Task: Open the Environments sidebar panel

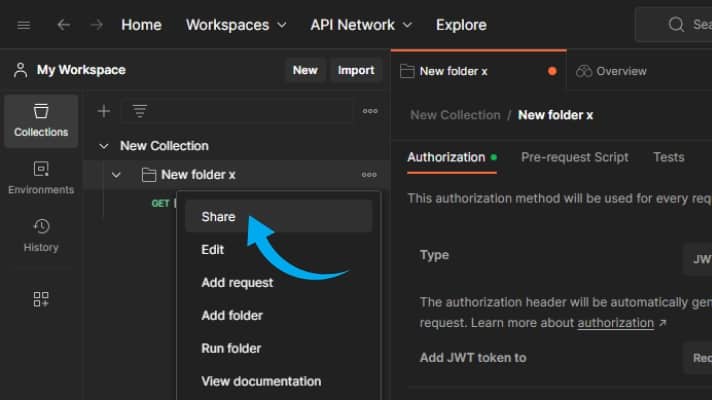Action: (41, 178)
